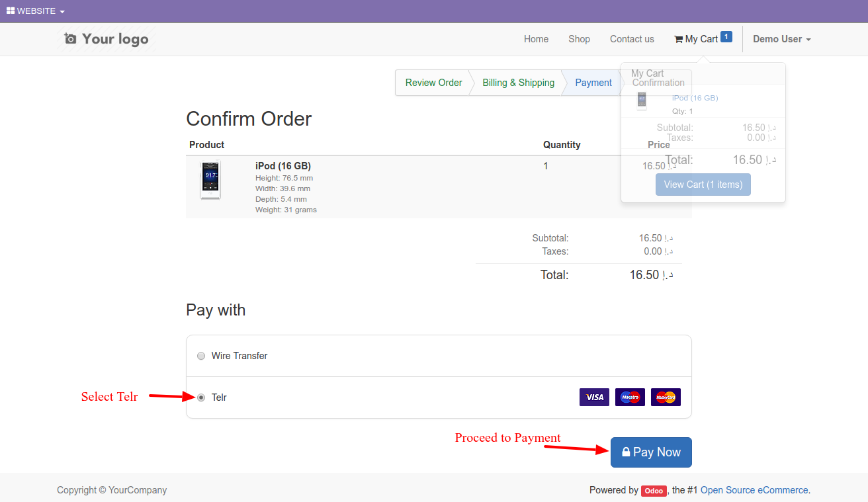Open iPod (16 GB) product name
The width and height of the screenshot is (868, 502).
pos(283,166)
